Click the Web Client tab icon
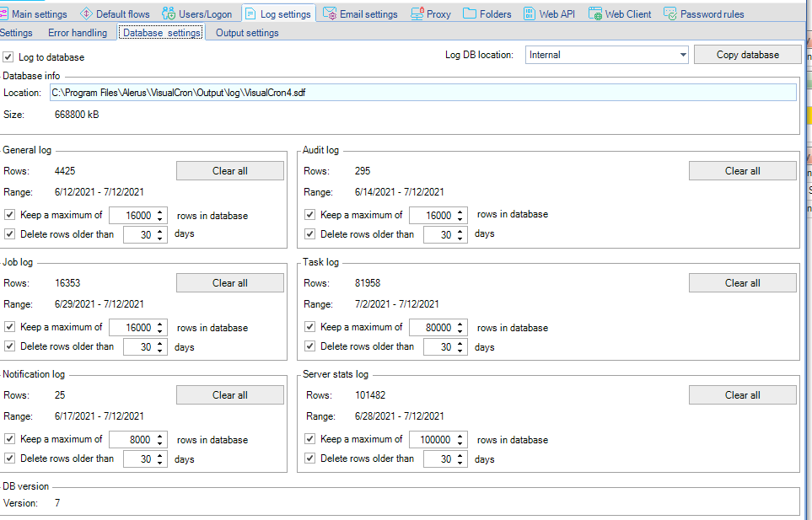The height and width of the screenshot is (520, 812). coord(595,13)
